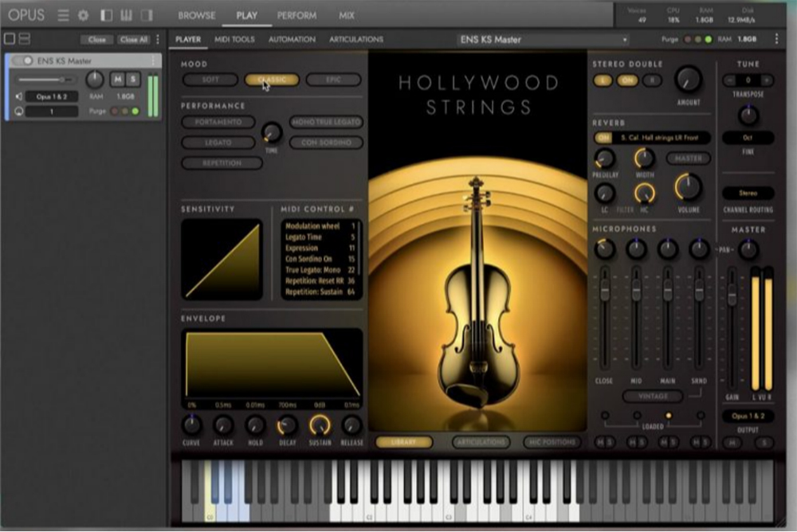Open the ENS KS Master instrument dropdown
The height and width of the screenshot is (532, 797).
[x=543, y=40]
